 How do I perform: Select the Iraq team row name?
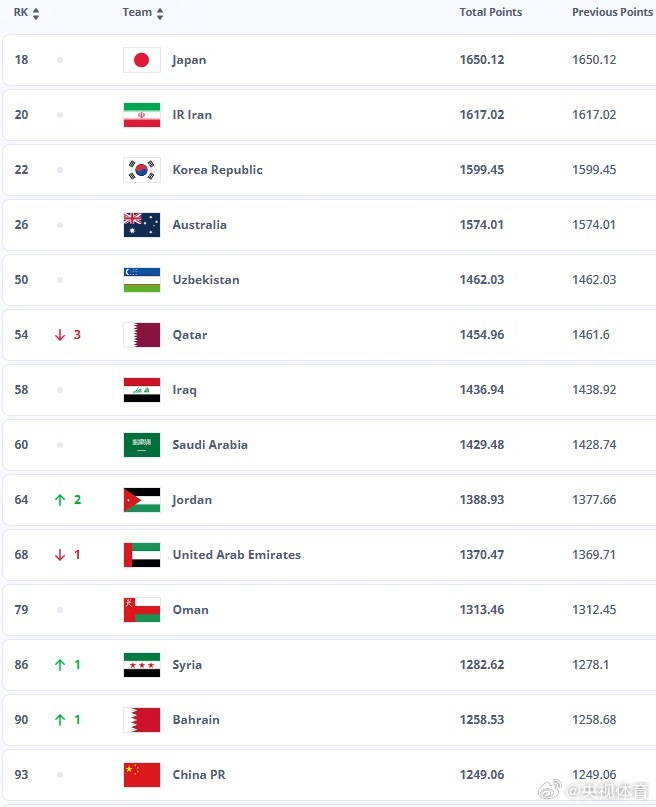click(x=184, y=390)
